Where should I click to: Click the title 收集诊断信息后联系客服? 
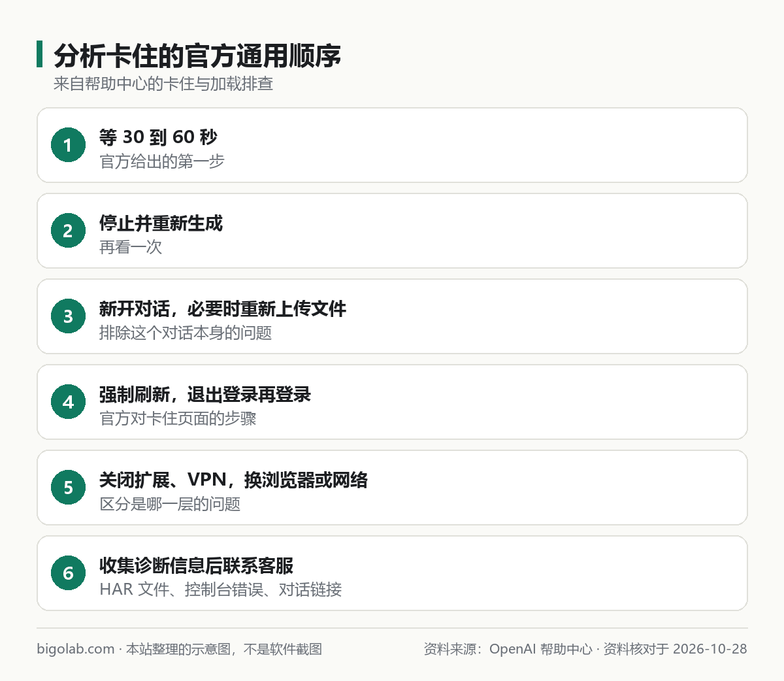click(x=196, y=566)
